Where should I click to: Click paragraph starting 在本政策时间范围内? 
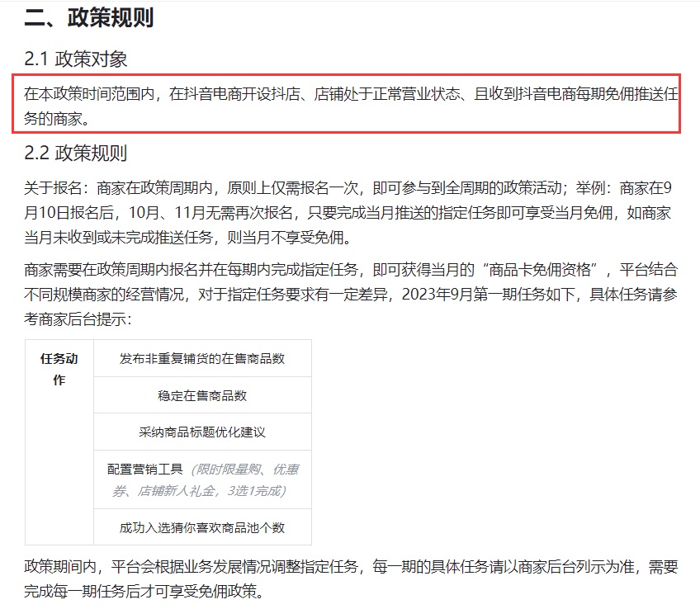pos(351,106)
